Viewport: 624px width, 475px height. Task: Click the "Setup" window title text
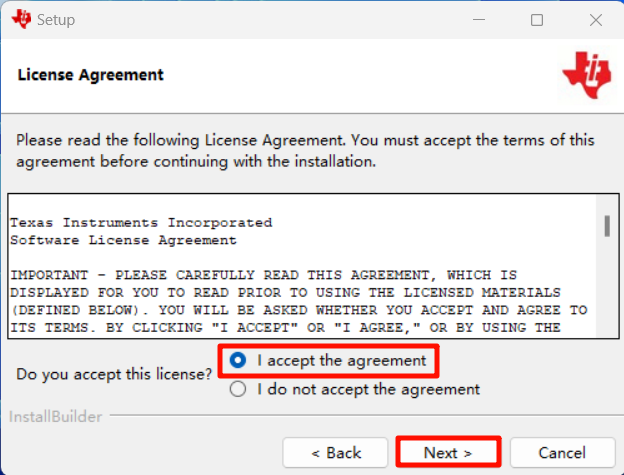point(56,20)
